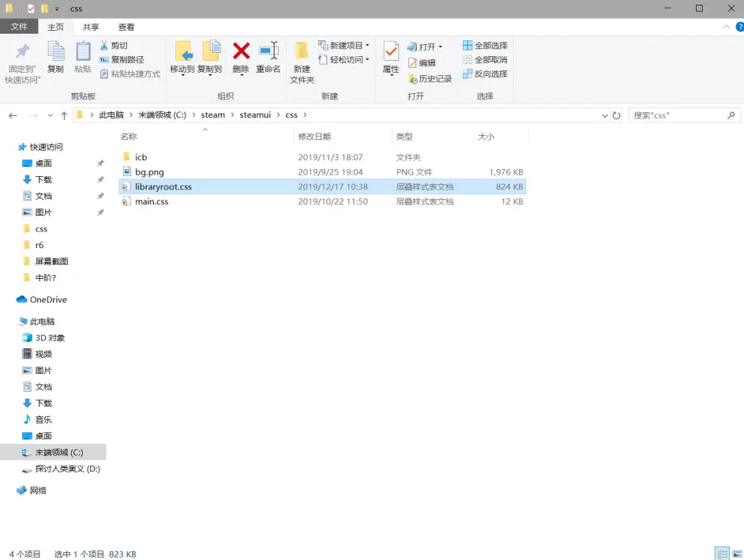744x560 pixels.
Task: Open Quick access (快速访问) in sidebar
Action: [x=46, y=147]
